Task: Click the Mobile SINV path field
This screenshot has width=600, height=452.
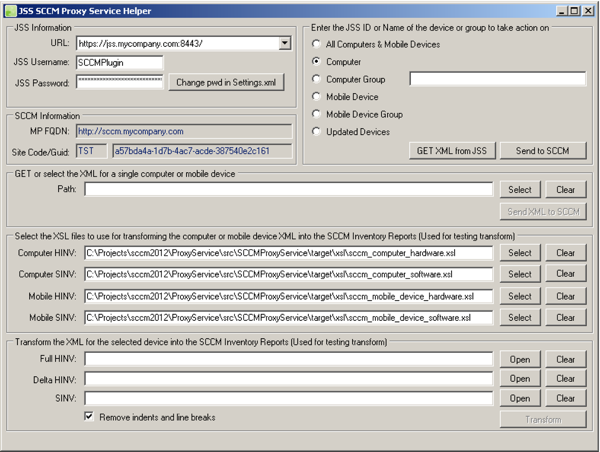Action: pyautogui.click(x=289, y=318)
